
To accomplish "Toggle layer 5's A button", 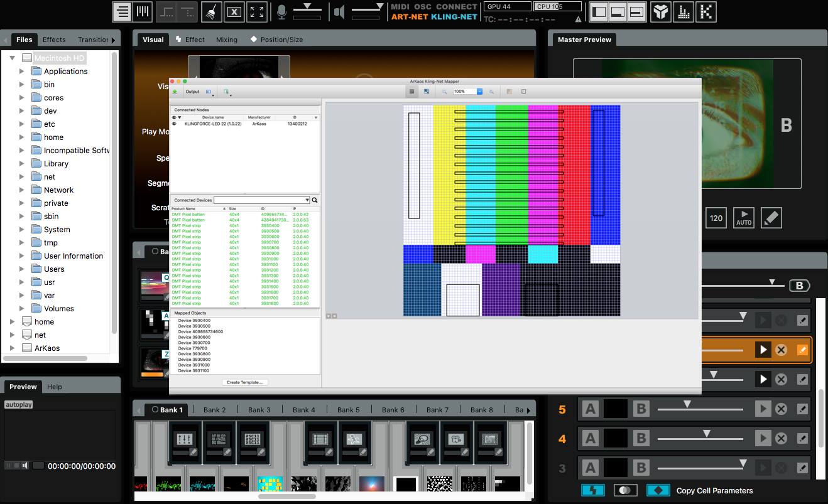I will tap(590, 409).
